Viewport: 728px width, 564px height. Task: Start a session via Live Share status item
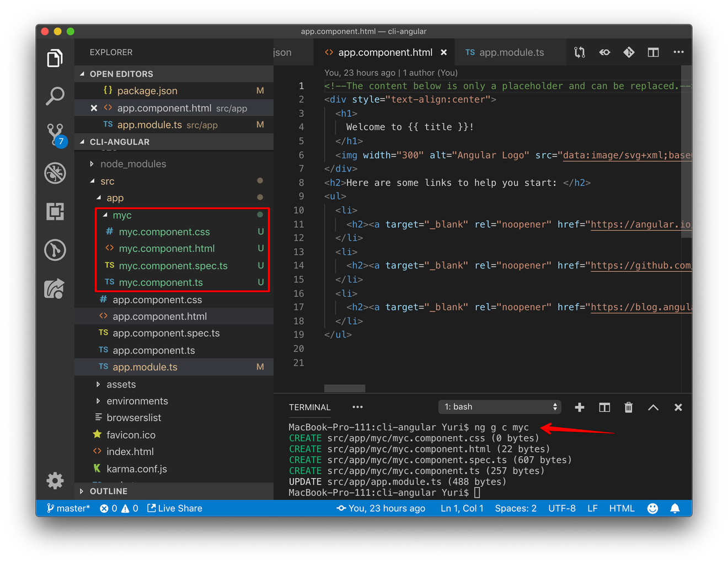pos(174,508)
